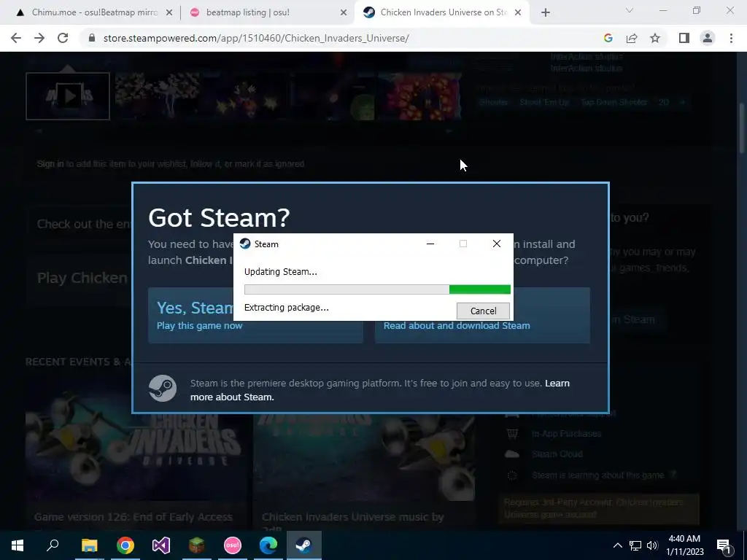The width and height of the screenshot is (747, 560).
Task: Open Microsoft Edge from taskbar
Action: point(268,545)
